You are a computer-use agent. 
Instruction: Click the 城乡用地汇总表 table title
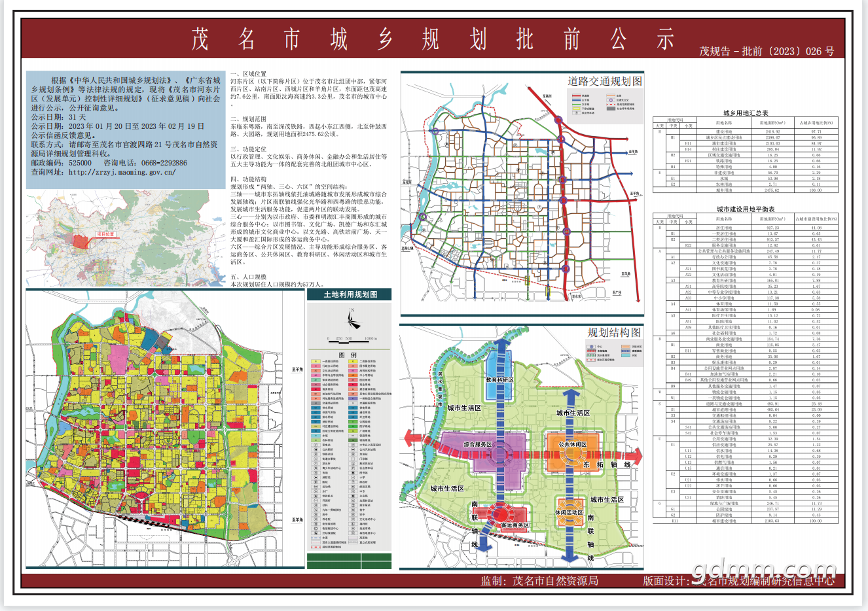coord(746,113)
